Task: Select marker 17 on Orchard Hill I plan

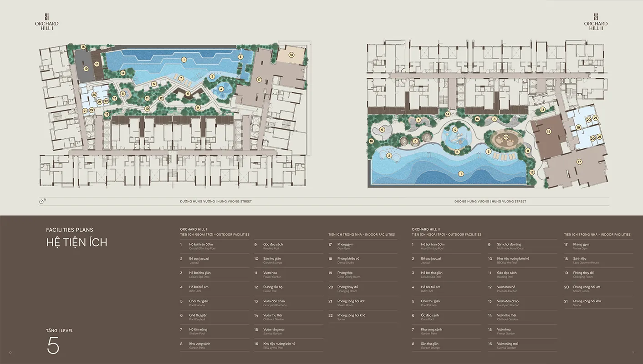Action: click(x=259, y=80)
